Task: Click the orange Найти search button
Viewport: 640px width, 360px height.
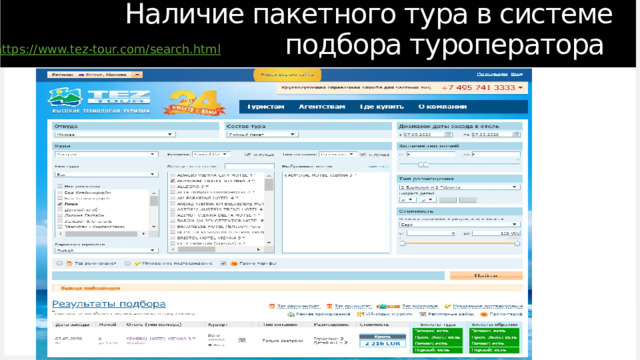Action: 486,276
